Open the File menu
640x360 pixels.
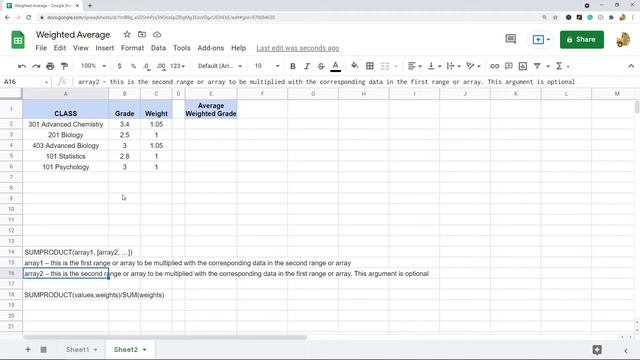point(41,48)
